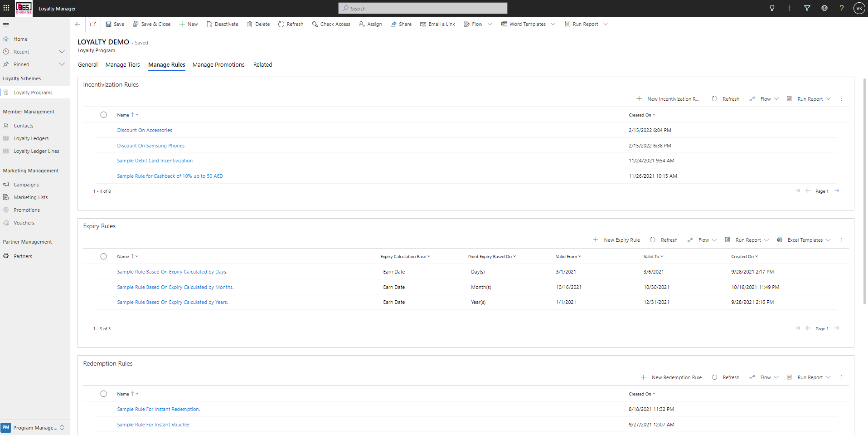Image resolution: width=868 pixels, height=435 pixels.
Task: Switch to the Manage Promotions tab
Action: click(x=218, y=64)
